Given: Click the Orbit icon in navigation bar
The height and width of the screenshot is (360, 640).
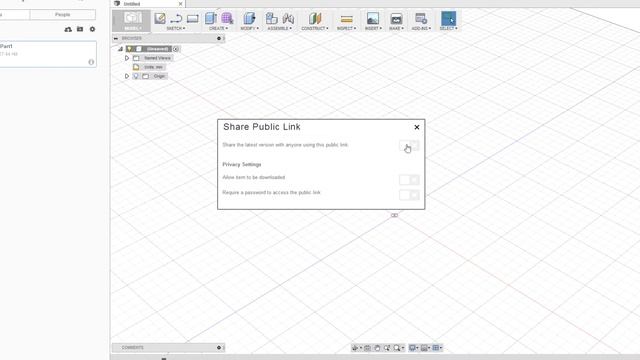Looking at the screenshot, I should (x=355, y=348).
